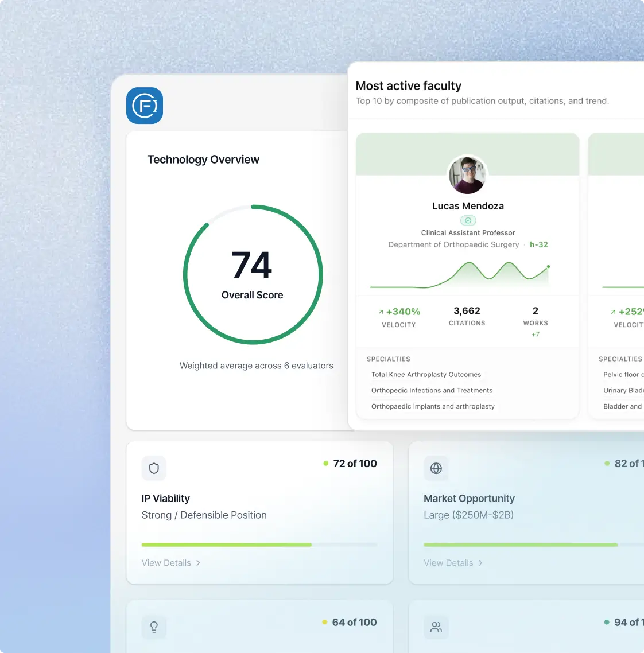This screenshot has width=644, height=653.
Task: Open Lucas Mendoza's profile photo
Action: click(x=467, y=176)
